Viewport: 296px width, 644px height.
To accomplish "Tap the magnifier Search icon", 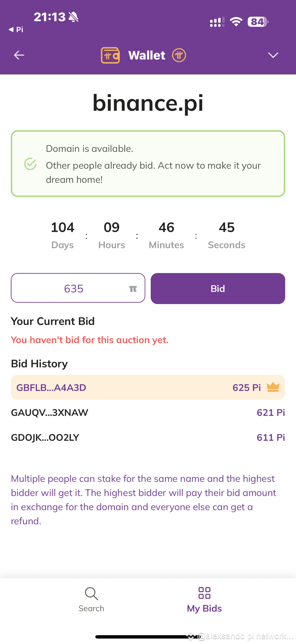I will pos(91,593).
